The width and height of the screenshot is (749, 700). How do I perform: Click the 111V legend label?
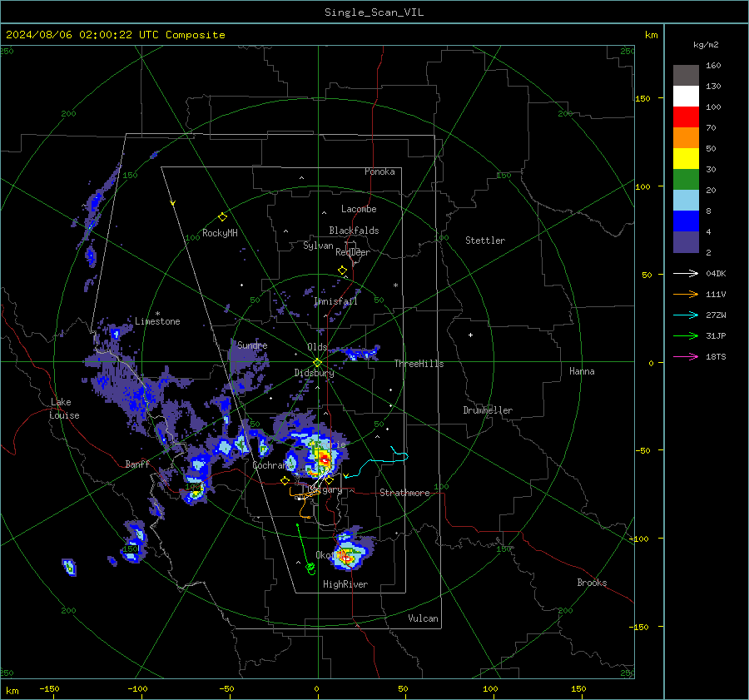click(716, 295)
